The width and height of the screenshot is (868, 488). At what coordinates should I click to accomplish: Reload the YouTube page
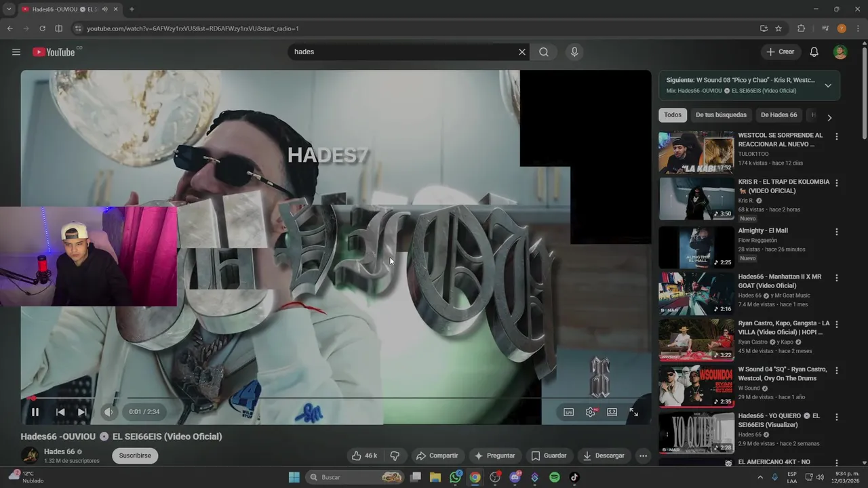(42, 28)
